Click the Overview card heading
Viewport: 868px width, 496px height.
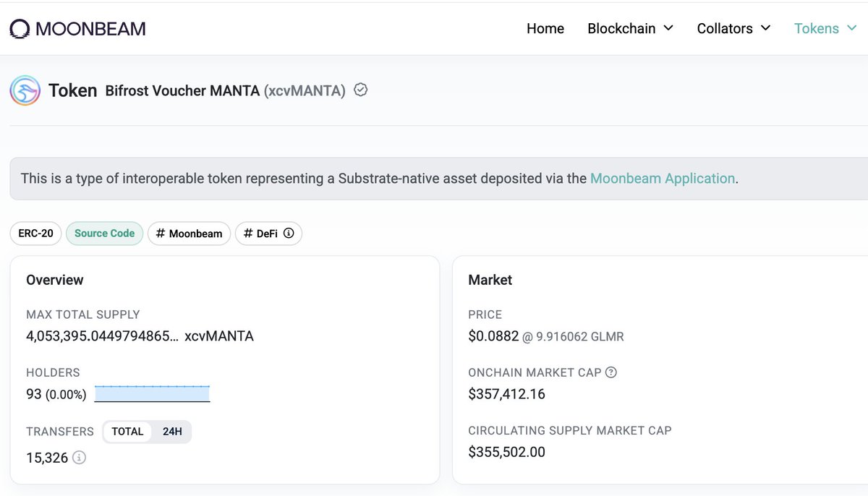55,280
